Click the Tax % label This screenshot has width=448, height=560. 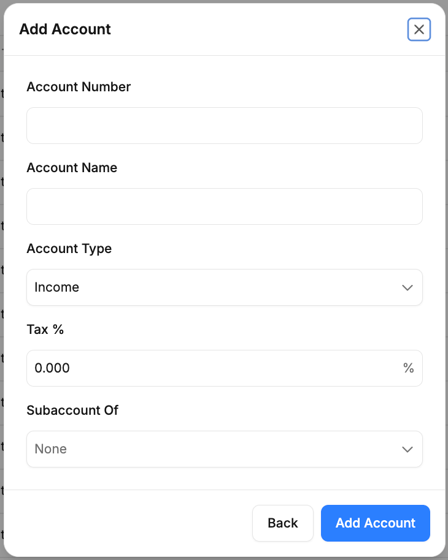coord(45,329)
